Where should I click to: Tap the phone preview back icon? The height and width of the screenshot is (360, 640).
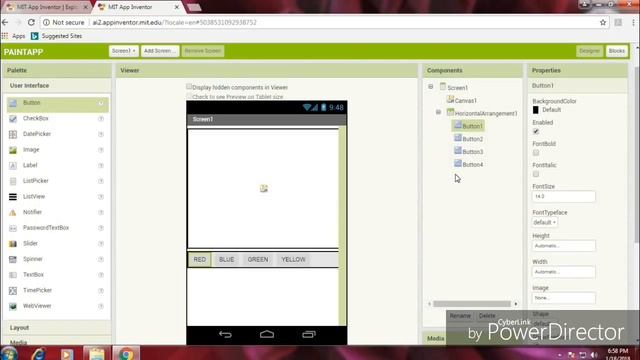(225, 334)
